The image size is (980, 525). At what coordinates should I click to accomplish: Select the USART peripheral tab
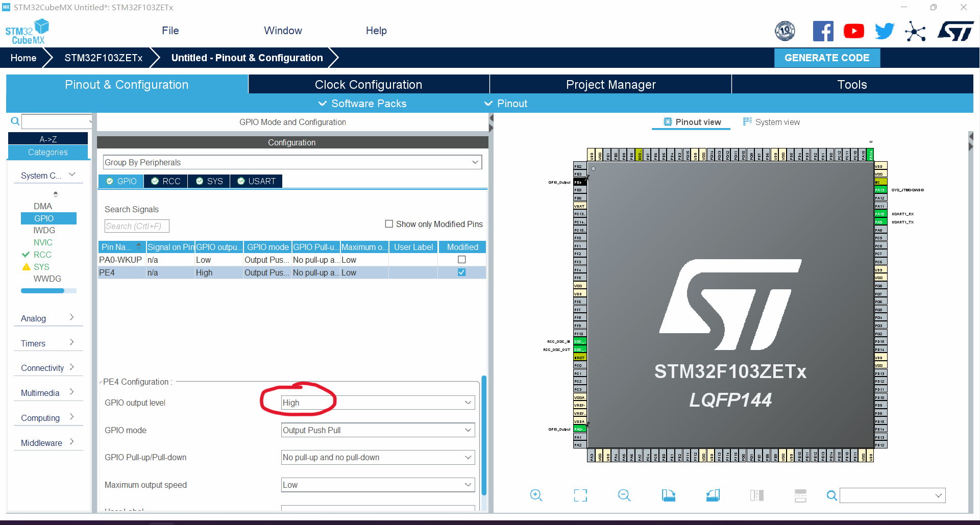click(256, 181)
